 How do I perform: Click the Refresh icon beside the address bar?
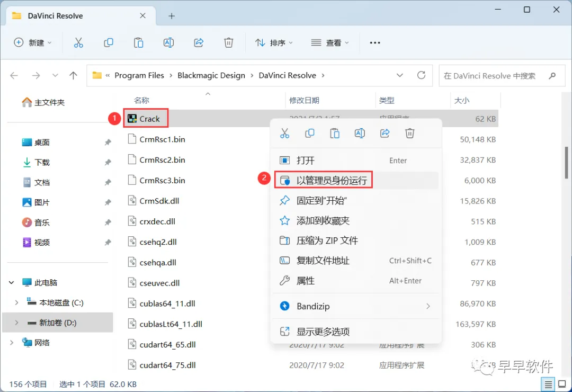click(422, 75)
